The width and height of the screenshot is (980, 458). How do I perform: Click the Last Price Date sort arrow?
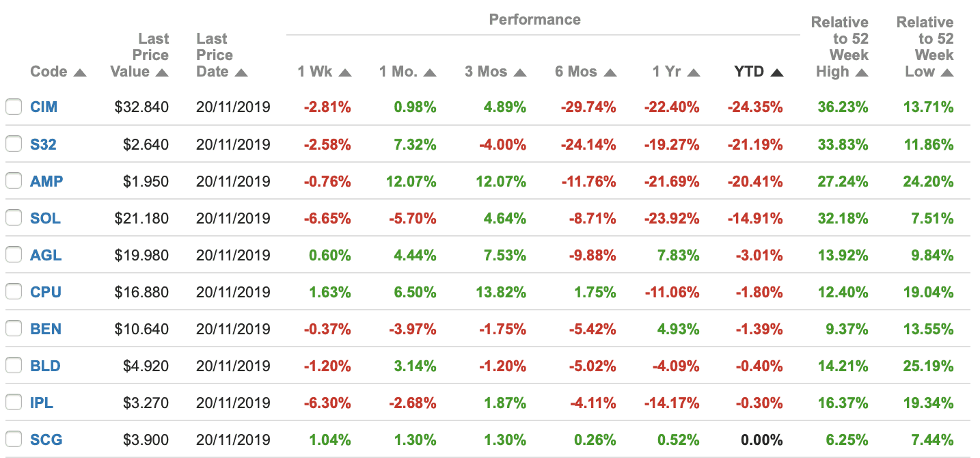pyautogui.click(x=241, y=72)
